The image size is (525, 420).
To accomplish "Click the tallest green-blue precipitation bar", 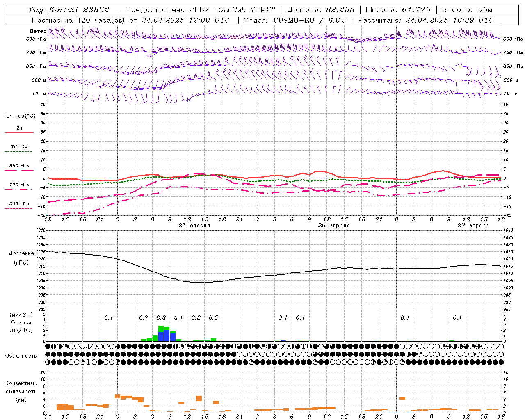I will [161, 333].
